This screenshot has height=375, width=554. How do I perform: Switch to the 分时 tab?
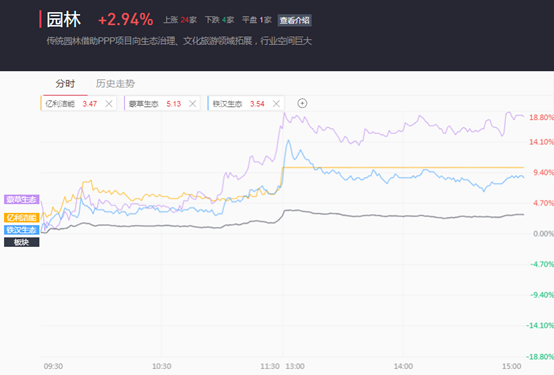click(x=65, y=84)
